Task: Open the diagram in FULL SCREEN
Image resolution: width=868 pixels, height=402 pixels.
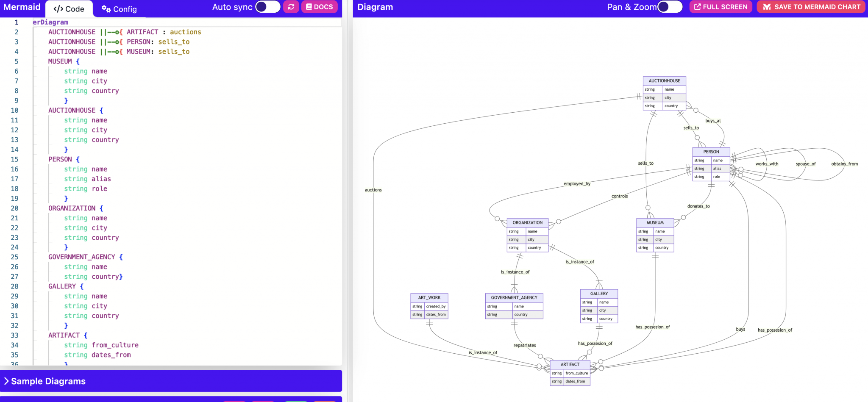Action: coord(721,7)
